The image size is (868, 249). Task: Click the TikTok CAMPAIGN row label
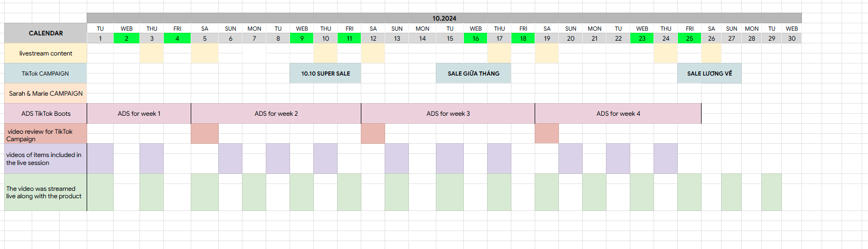[x=45, y=73]
